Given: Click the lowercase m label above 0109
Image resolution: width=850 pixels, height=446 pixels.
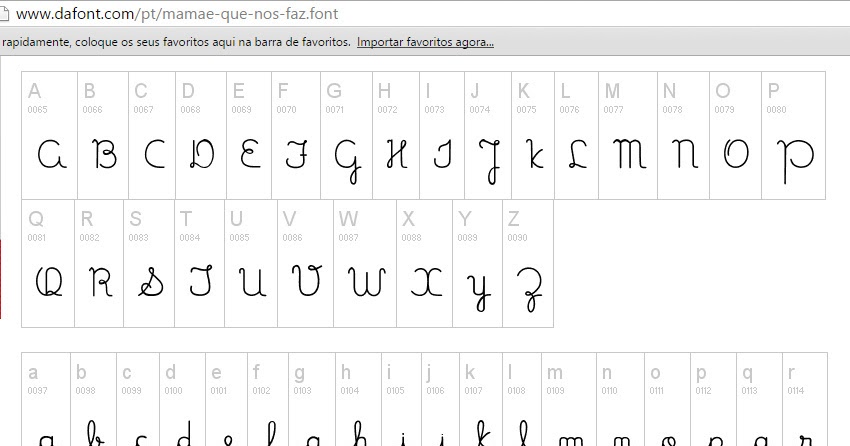Looking at the screenshot, I should (x=555, y=373).
